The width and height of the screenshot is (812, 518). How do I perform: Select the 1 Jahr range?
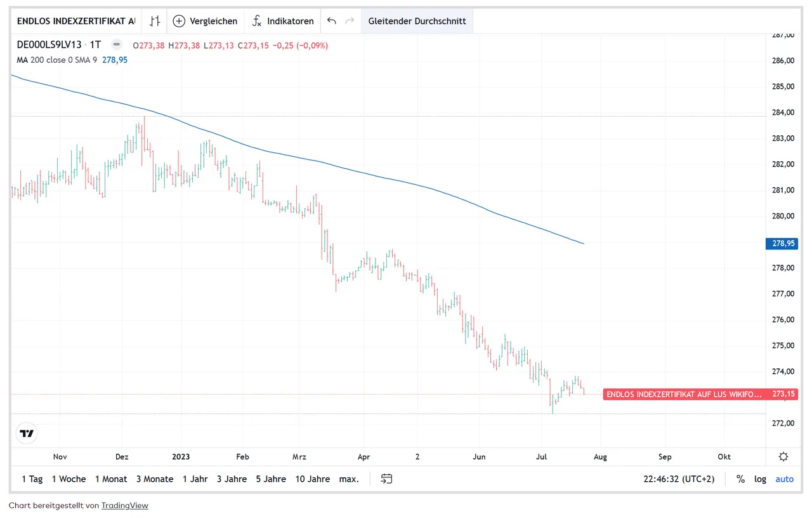195,479
